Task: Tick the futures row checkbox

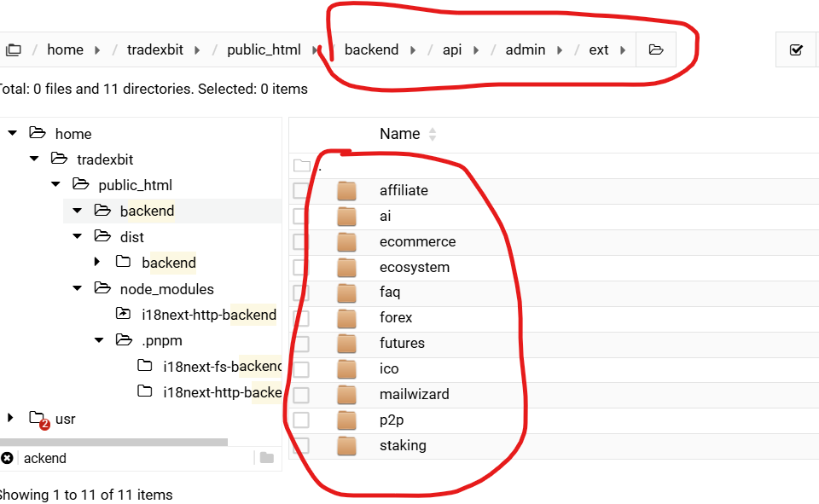Action: [x=301, y=344]
